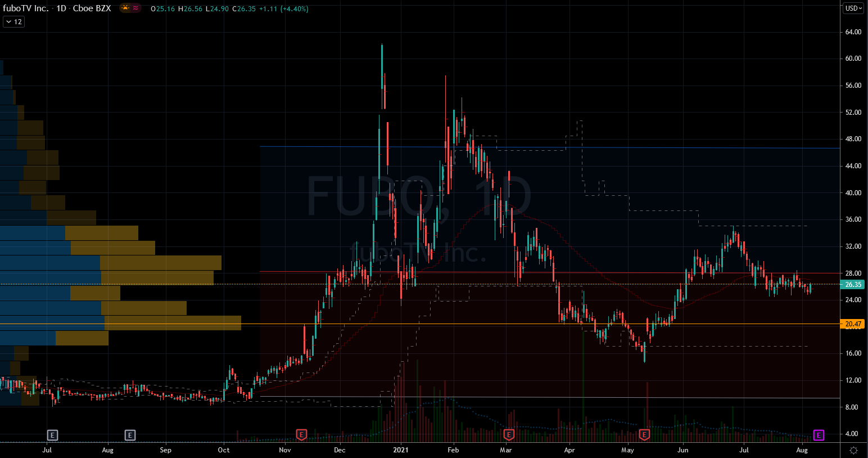Click the low value L24.90
The height and width of the screenshot is (458, 868).
(217, 9)
